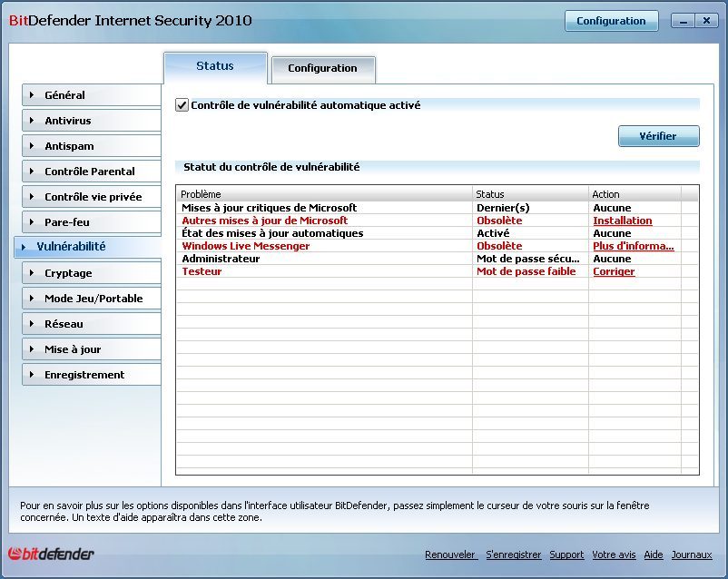Open the top-right Configuration button
728x579 pixels.
611,21
